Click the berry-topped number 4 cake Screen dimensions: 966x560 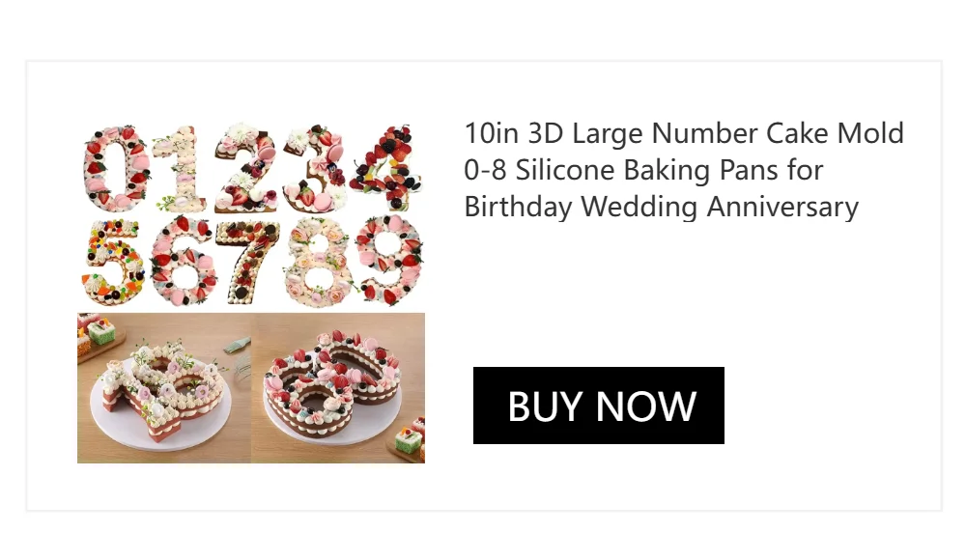tap(387, 167)
